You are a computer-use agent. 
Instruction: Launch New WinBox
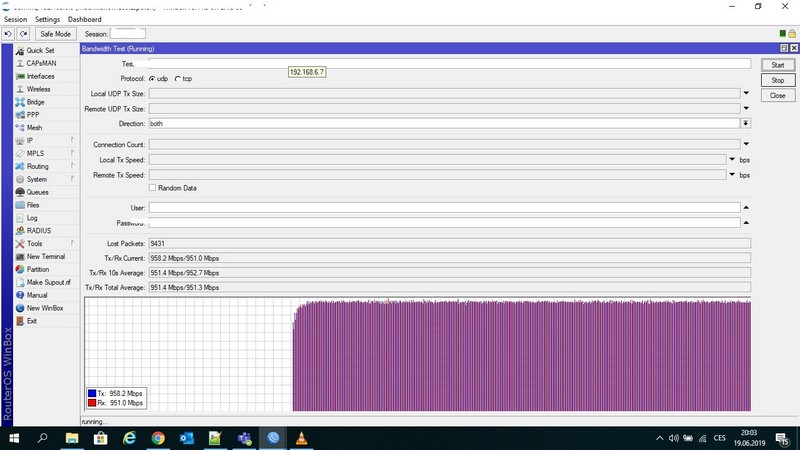tap(45, 308)
